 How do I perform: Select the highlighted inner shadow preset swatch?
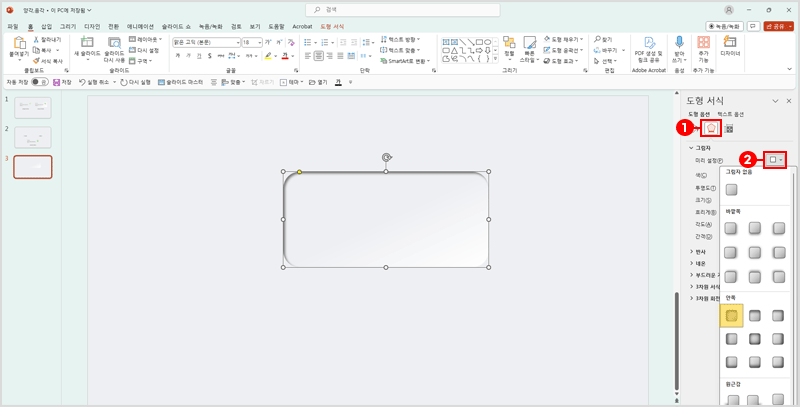click(x=733, y=316)
